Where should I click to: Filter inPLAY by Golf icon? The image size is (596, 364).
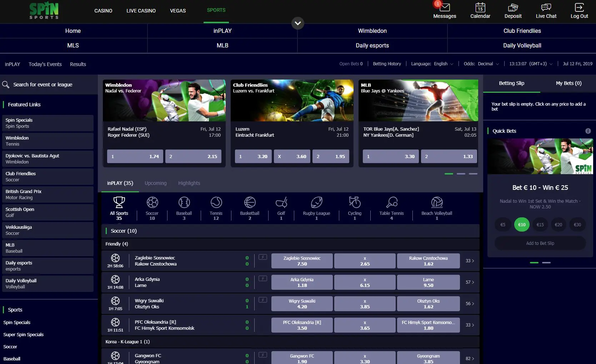(281, 202)
